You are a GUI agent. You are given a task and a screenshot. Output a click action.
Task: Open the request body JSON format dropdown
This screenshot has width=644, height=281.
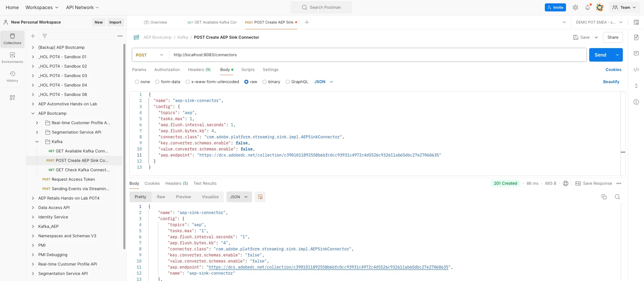pos(324,82)
